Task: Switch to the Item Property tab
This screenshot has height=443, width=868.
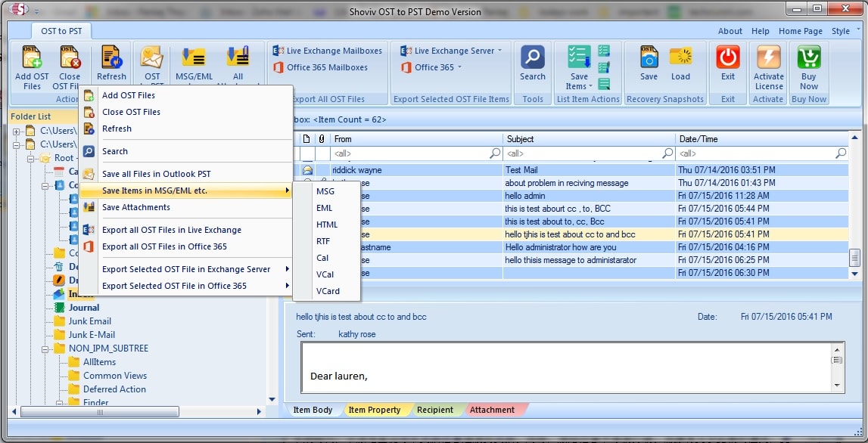Action: tap(375, 410)
